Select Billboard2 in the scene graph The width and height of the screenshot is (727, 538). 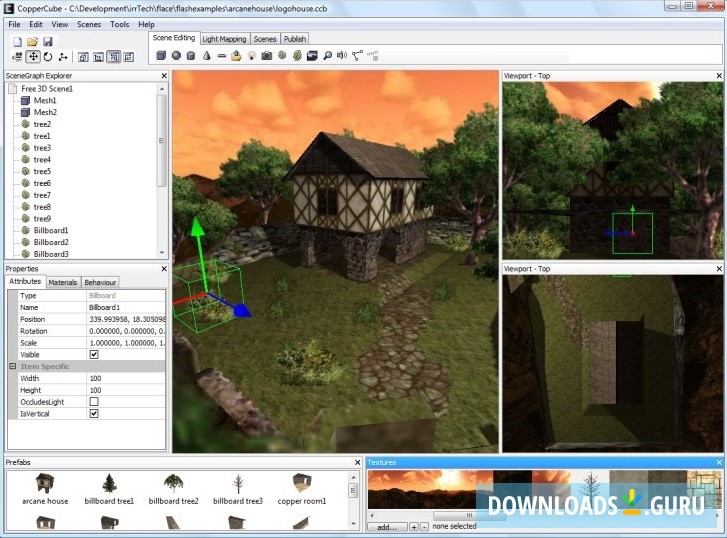pos(51,242)
